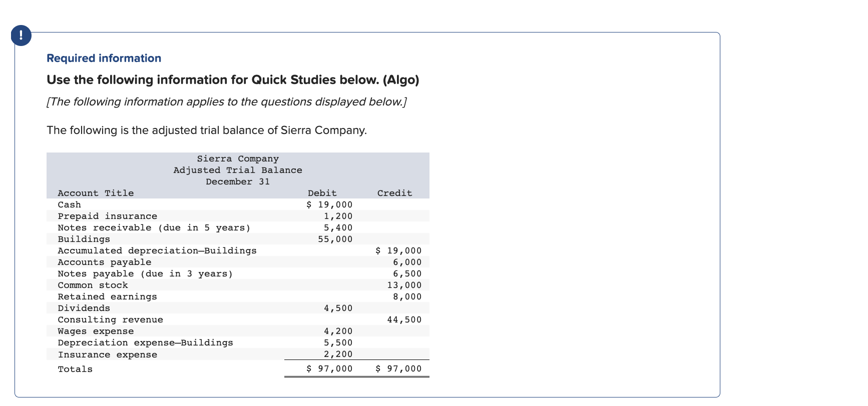Click the Common stock credit 13,000
The width and height of the screenshot is (868, 406).
[x=404, y=285]
